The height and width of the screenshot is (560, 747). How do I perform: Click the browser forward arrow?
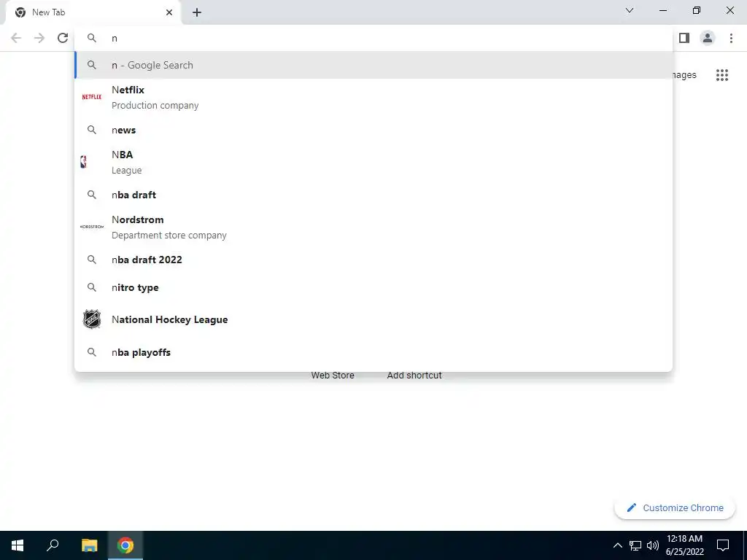[39, 38]
